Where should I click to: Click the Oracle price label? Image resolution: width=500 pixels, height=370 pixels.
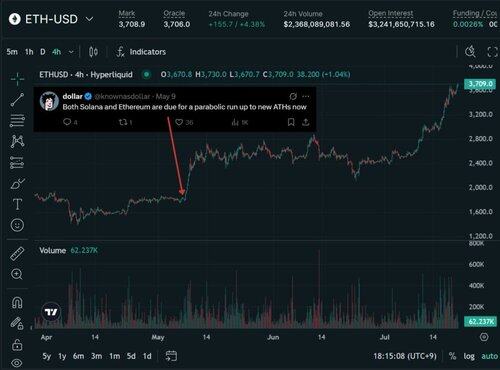pyautogui.click(x=174, y=13)
